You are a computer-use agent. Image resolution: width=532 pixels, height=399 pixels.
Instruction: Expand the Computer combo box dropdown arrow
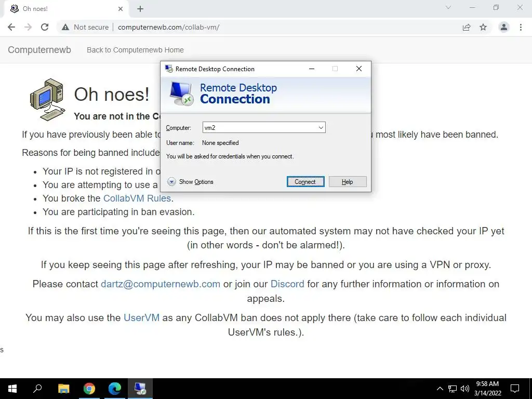click(321, 128)
